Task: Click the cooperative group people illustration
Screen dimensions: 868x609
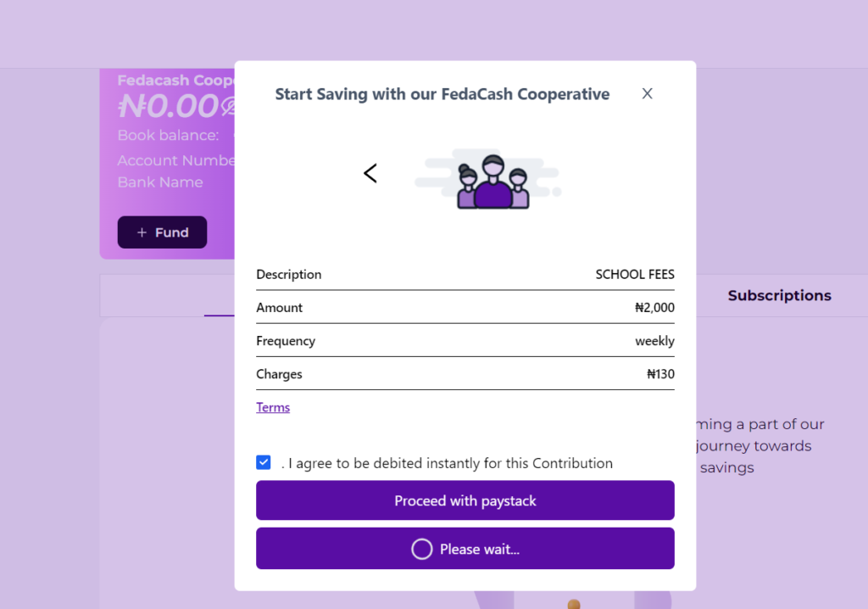Action: [x=492, y=182]
